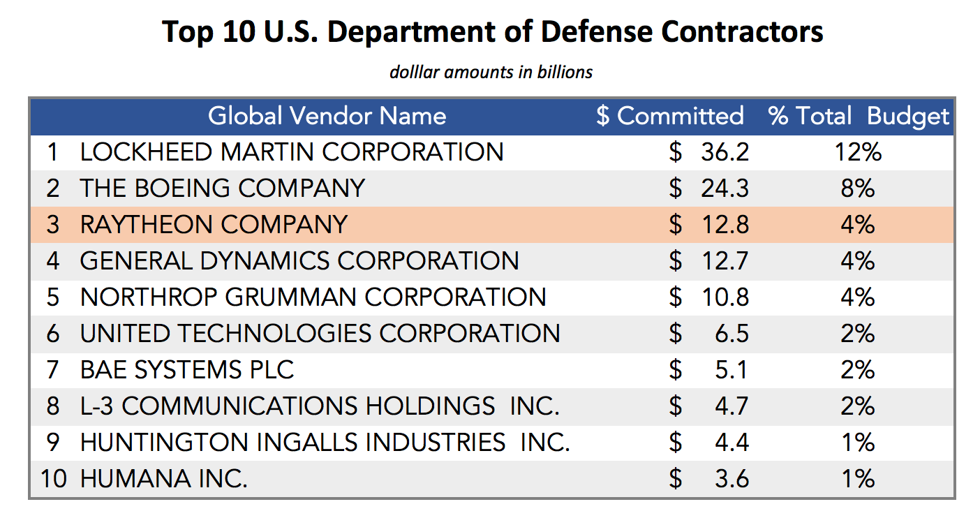Viewport: 980px width, 525px height.
Task: Click the chart title text
Action: [492, 31]
